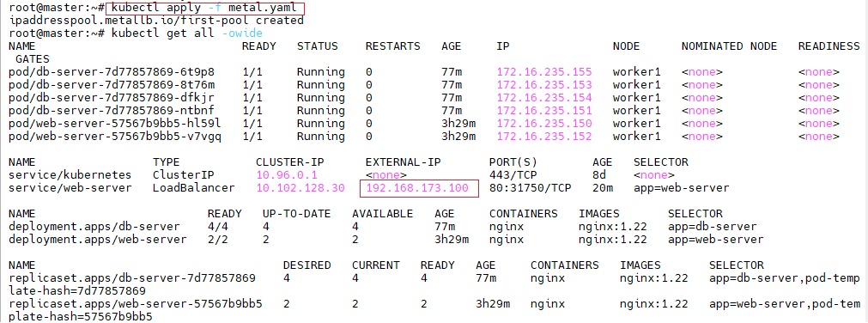
Task: Click the 3h29m age of pod web-server-57567b9bb5-hl59l
Action: tap(459, 123)
